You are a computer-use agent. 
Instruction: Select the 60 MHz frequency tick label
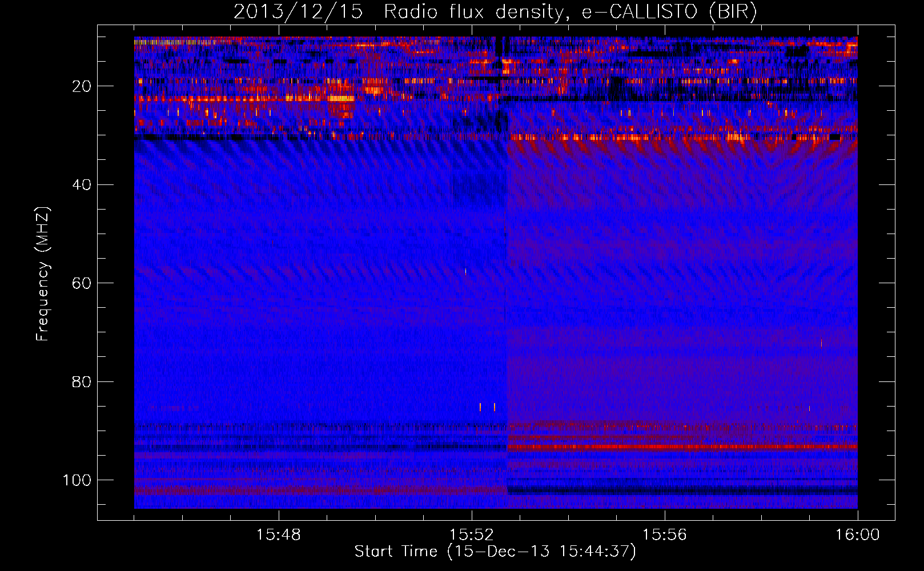(x=82, y=283)
